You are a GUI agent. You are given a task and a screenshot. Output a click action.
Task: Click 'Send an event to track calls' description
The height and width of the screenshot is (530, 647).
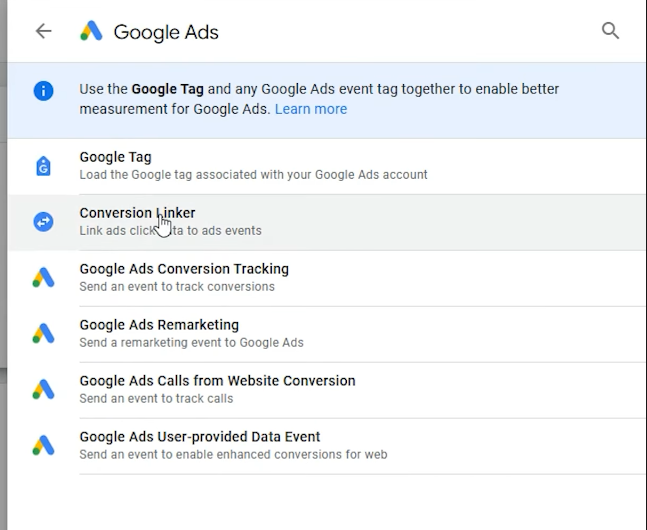point(156,398)
